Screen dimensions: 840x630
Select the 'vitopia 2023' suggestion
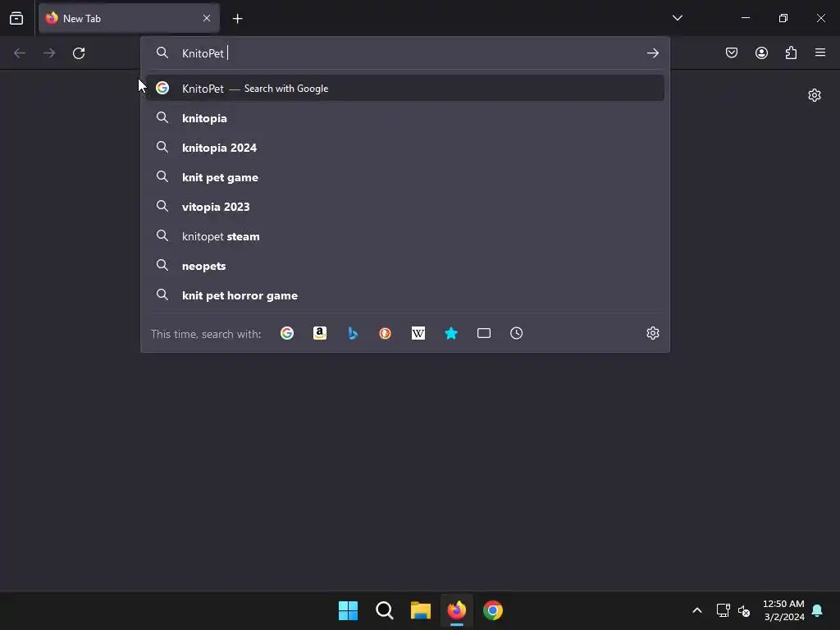(x=405, y=206)
